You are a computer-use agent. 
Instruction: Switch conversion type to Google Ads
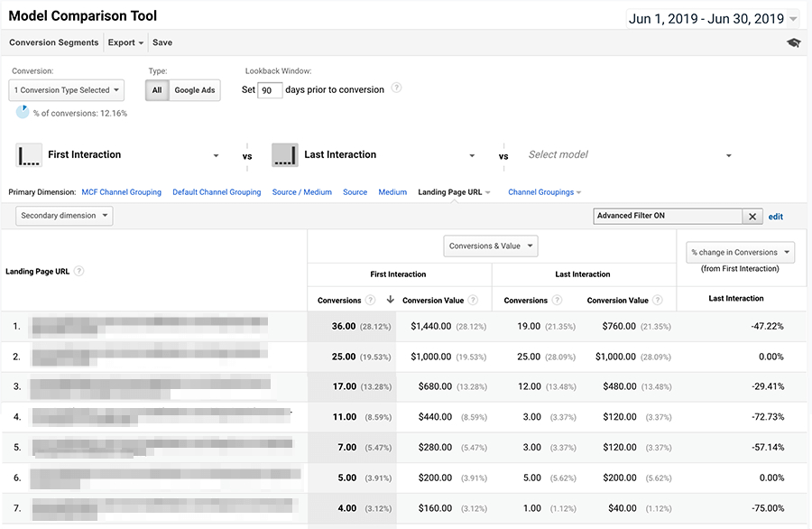(x=197, y=89)
